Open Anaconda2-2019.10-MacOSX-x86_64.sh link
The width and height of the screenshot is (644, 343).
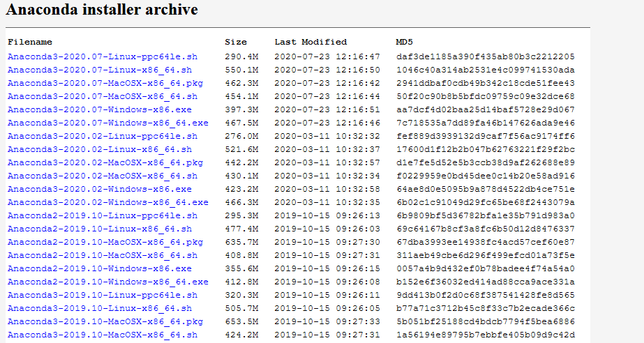tap(103, 255)
